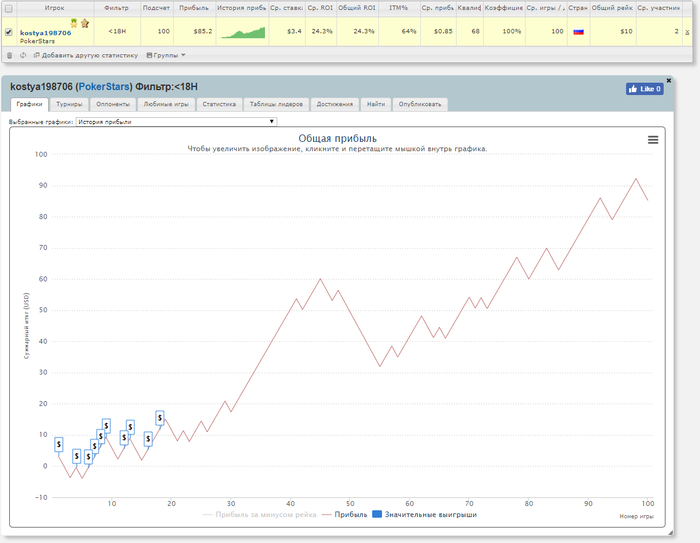Toggle the 'Прибыль за минусом рейка' legend series
Screen dimensions: 700x543
pos(259,515)
